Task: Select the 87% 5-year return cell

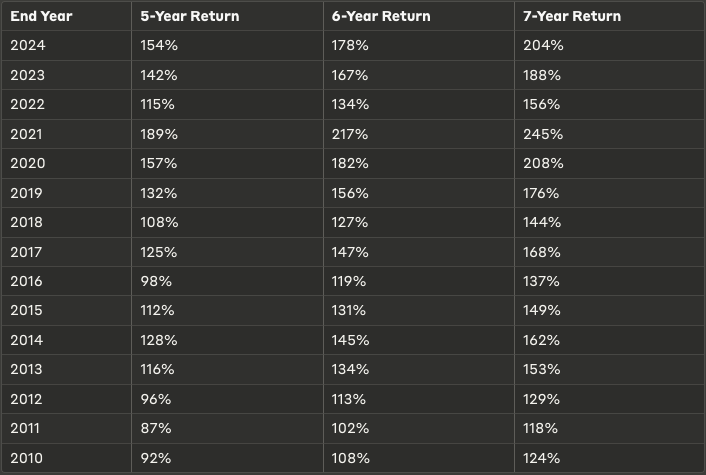Action: 156,428
